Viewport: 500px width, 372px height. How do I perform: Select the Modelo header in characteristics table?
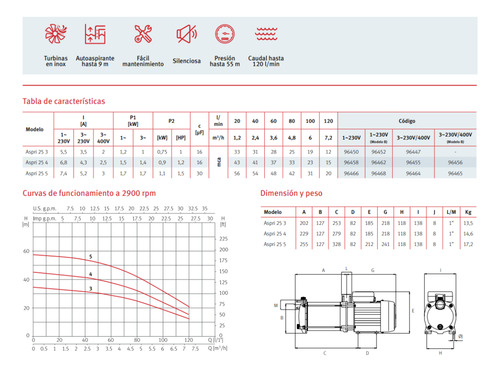tap(35, 129)
